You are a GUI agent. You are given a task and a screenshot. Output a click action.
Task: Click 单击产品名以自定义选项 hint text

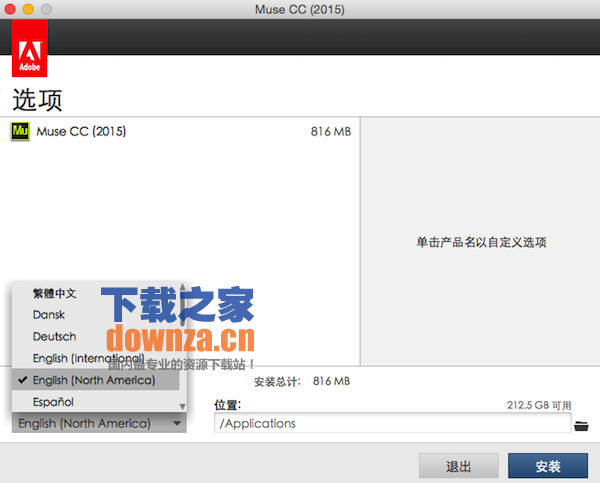481,242
